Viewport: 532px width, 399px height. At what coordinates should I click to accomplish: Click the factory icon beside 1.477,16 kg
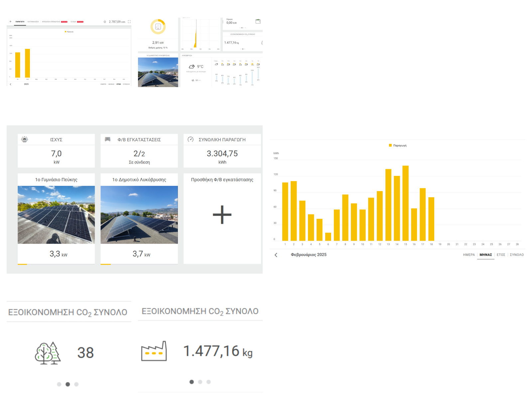pos(154,351)
